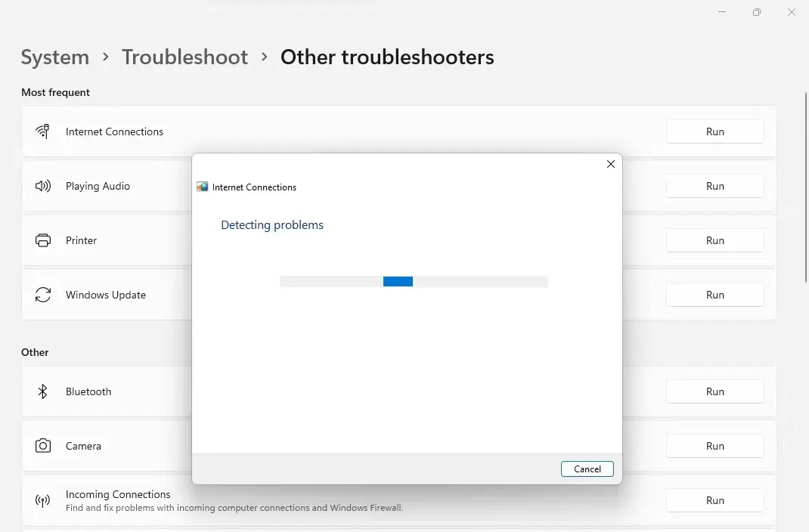Run the Windows Update troubleshooter
This screenshot has height=532, width=809.
[x=715, y=295]
